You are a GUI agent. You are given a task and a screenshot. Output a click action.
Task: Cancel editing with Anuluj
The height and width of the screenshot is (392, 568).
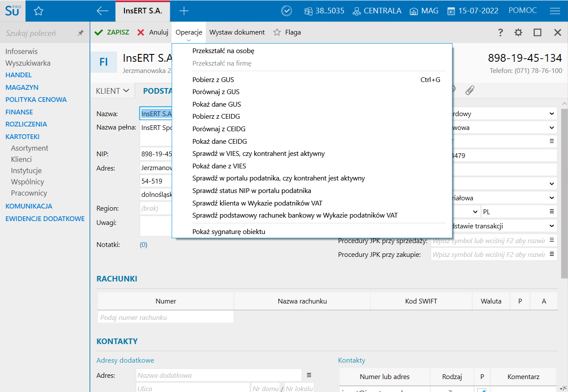[153, 32]
